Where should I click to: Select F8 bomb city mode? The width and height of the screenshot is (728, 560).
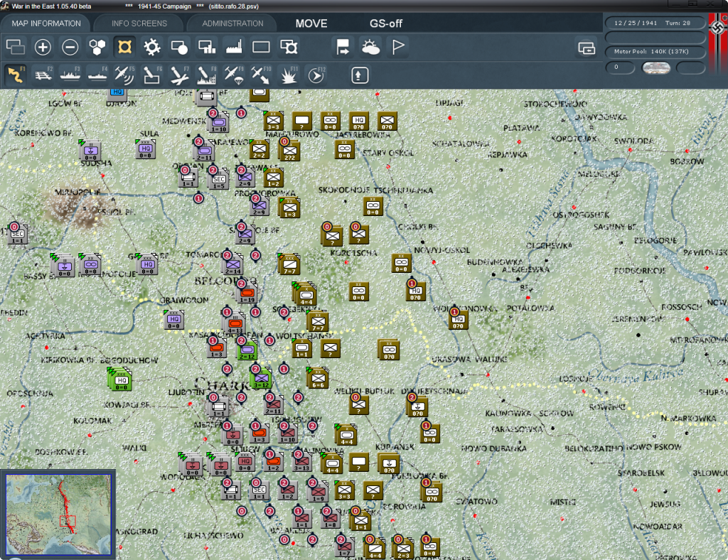click(207, 75)
